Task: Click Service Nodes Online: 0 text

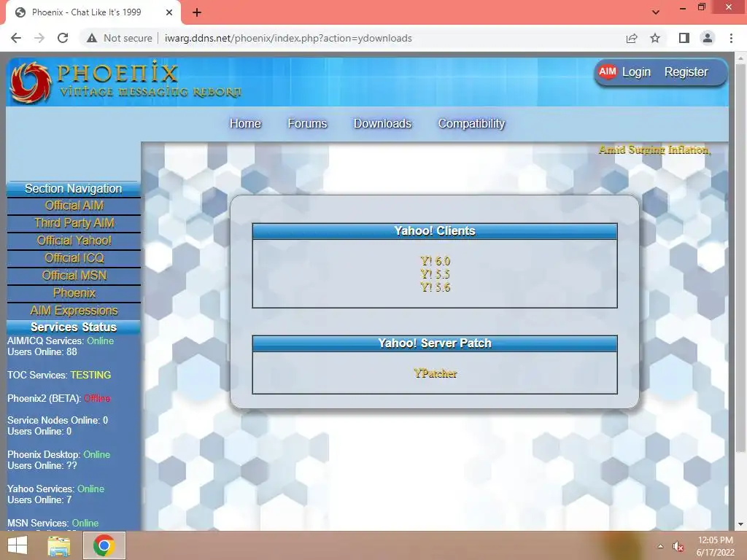Action: [58, 421]
